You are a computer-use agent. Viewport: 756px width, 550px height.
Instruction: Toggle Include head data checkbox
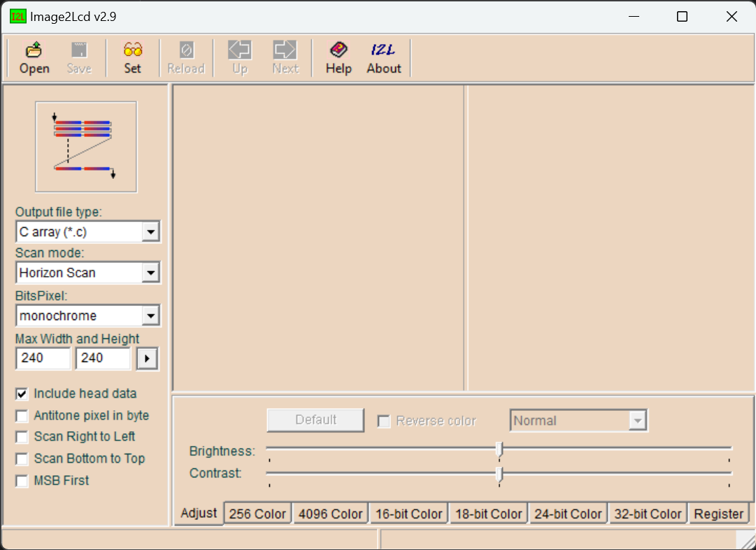point(22,394)
